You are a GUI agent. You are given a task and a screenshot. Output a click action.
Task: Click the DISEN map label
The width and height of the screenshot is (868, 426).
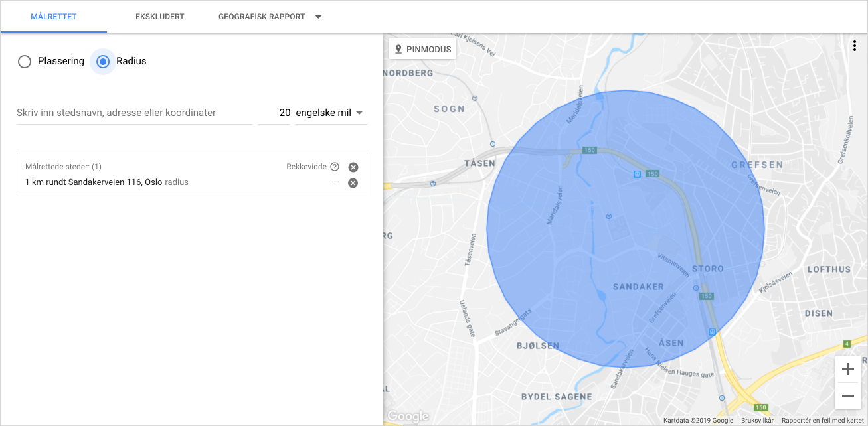click(819, 313)
